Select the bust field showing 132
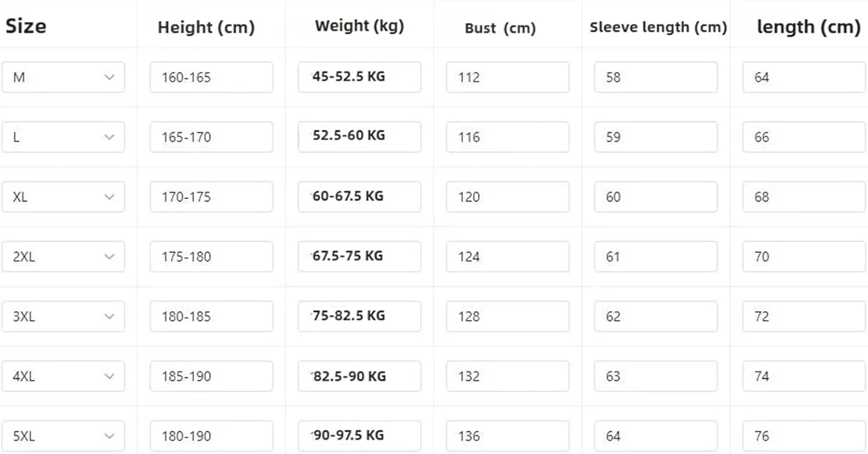The width and height of the screenshot is (868, 454). pos(507,376)
